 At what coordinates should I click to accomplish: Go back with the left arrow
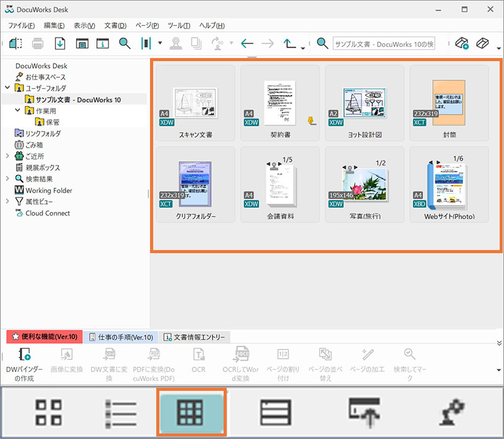(x=247, y=43)
